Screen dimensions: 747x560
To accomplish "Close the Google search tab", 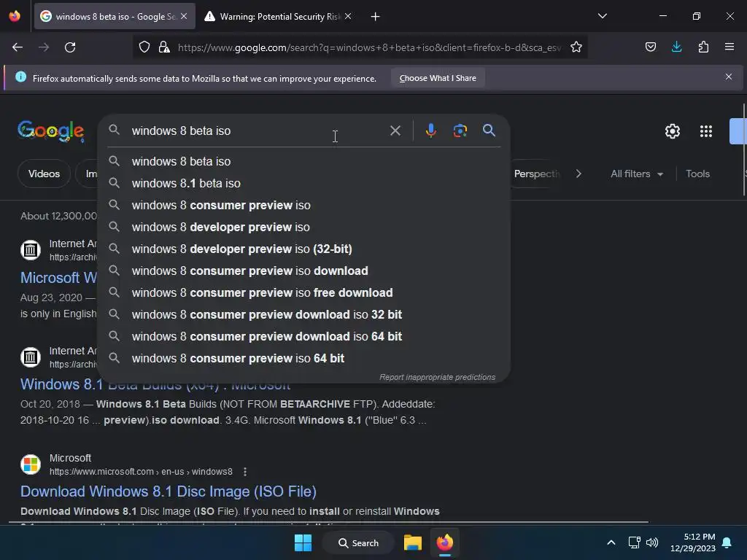I will point(184,16).
